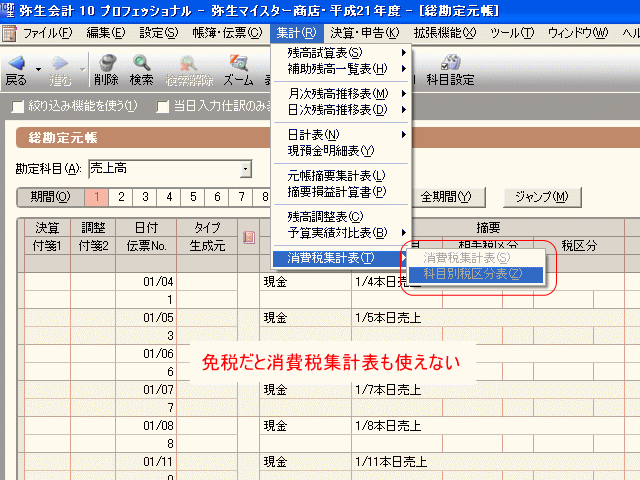Select 摘要損益計算書 menu item
Screen dimensions: 640x480
pyautogui.click(x=337, y=191)
